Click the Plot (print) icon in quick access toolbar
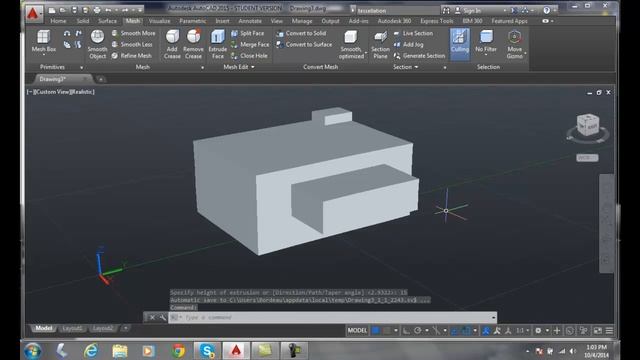 [x=97, y=10]
